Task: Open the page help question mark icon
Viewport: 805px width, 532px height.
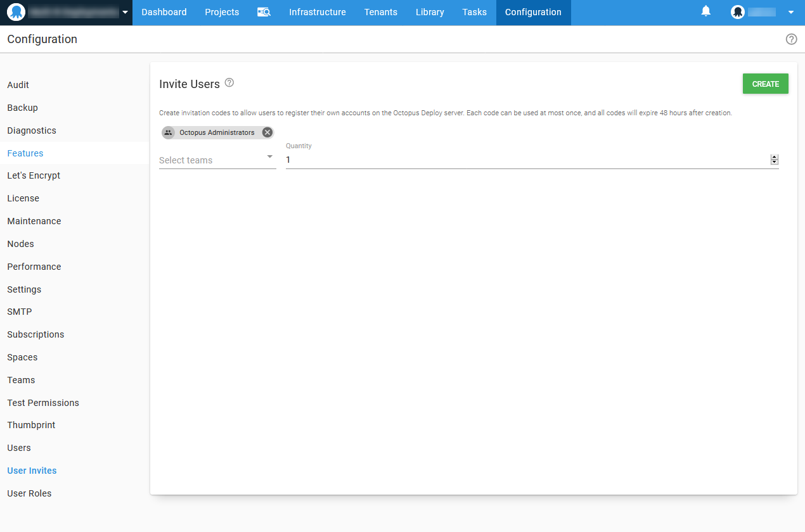Action: click(x=791, y=39)
